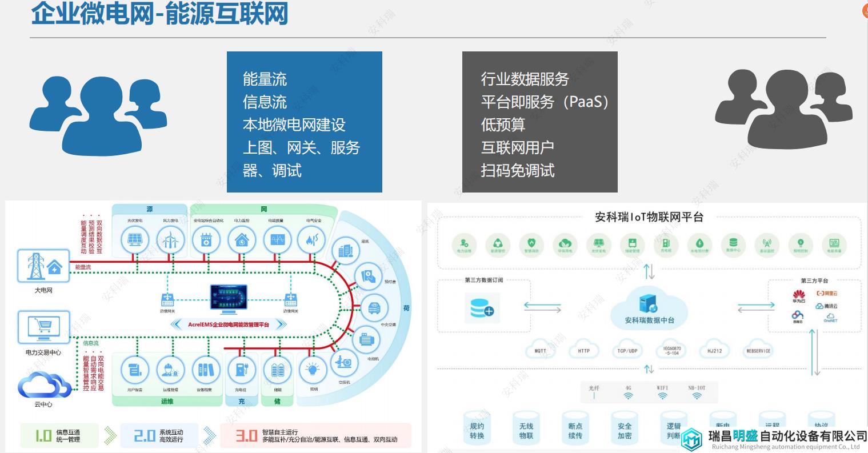Click the AcrelEMS企业微电网能效管理平台 label
868x453 pixels.
[229, 324]
